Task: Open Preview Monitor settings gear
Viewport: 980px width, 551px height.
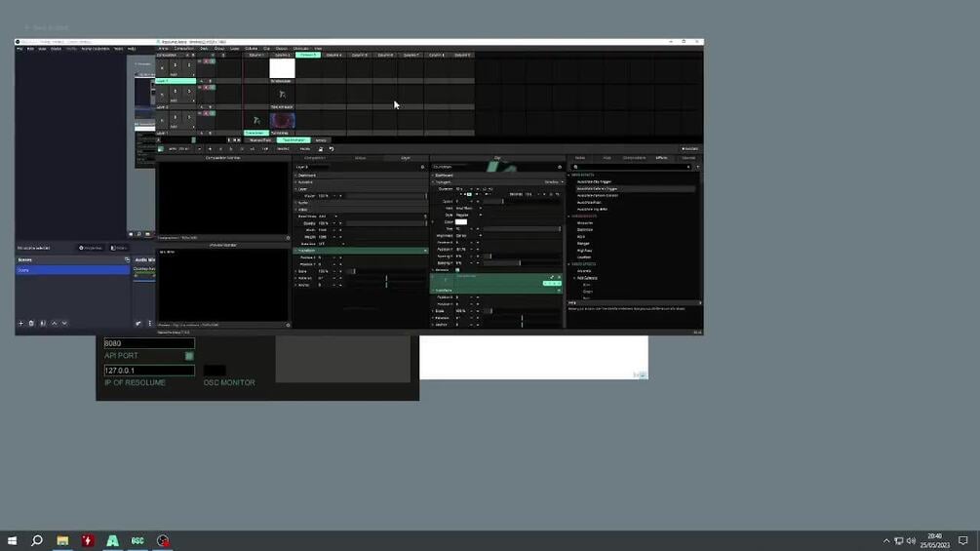Action: point(288,325)
